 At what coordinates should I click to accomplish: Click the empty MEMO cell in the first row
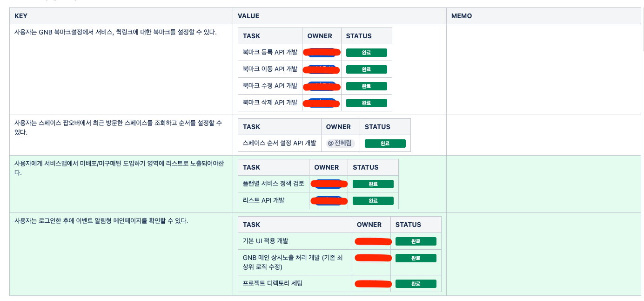543,69
